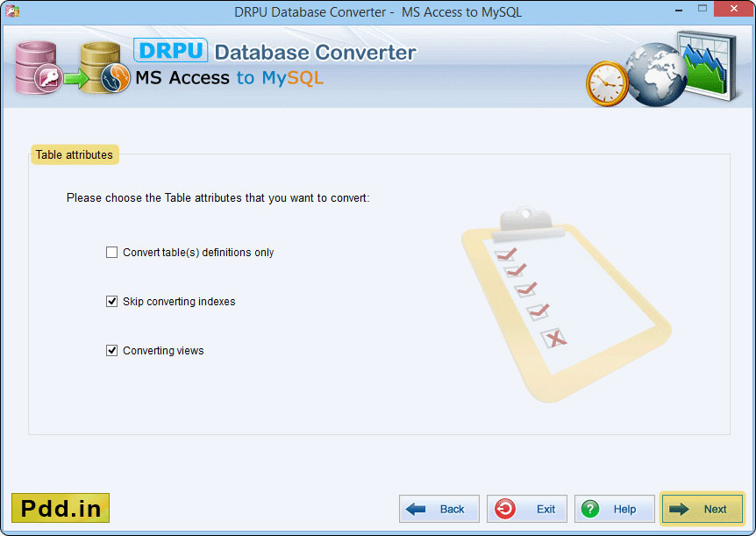The image size is (756, 536).
Task: Click the Pdd.in label
Action: click(x=61, y=508)
